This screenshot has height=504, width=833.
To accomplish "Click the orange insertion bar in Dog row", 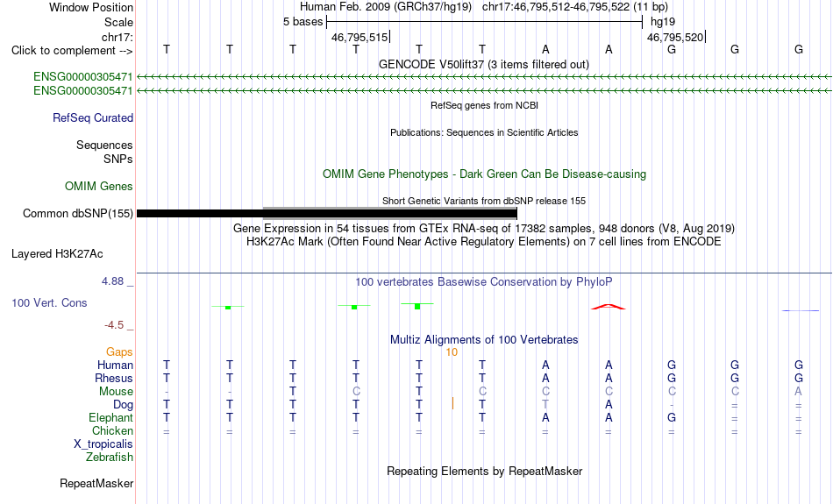I will pos(452,403).
